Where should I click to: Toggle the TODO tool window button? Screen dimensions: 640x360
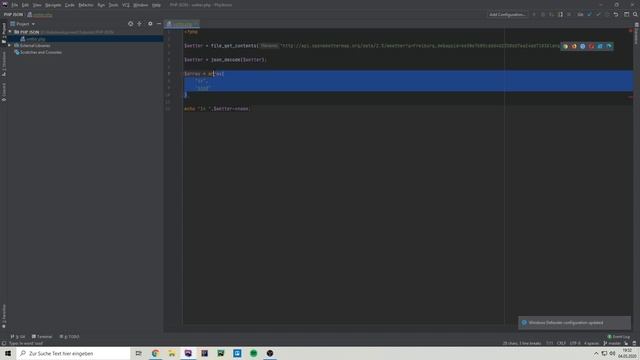[x=69, y=337]
